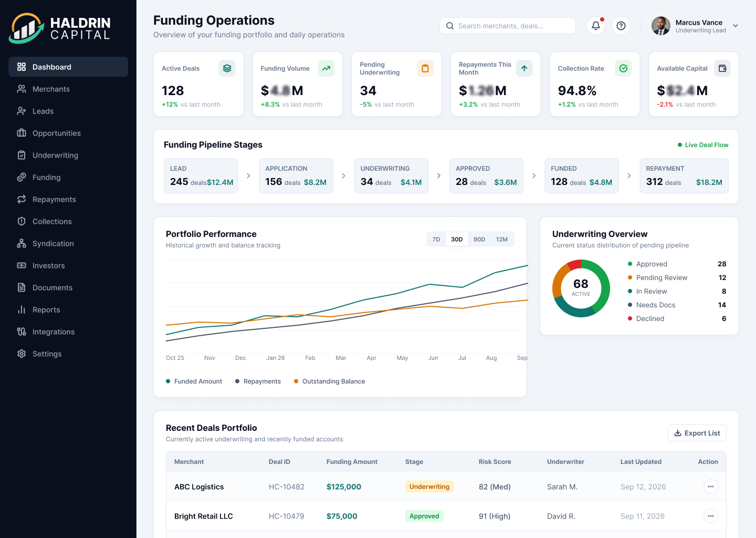
Task: Navigate to Underwriting in sidebar
Action: (x=68, y=155)
